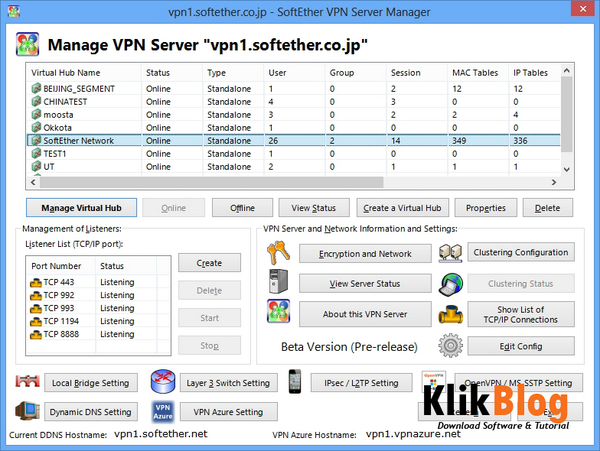
Task: Click the pipe icon beside TCP/IP Connections
Action: [x=450, y=314]
